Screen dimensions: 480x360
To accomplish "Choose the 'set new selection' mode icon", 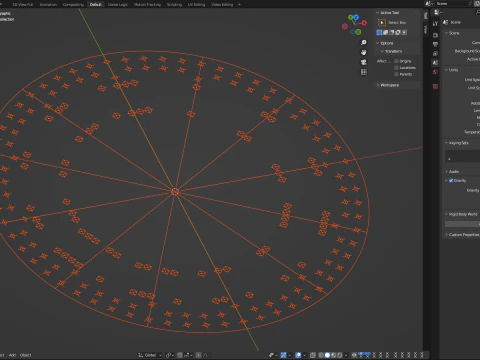I will pyautogui.click(x=379, y=32).
